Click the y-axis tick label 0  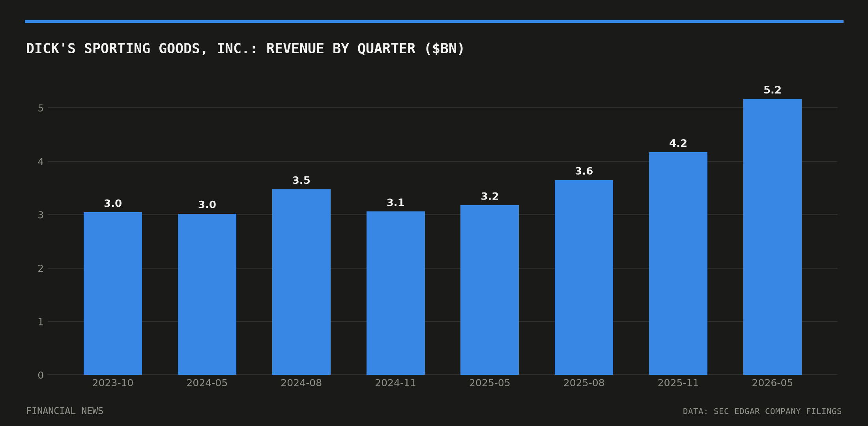tap(41, 376)
